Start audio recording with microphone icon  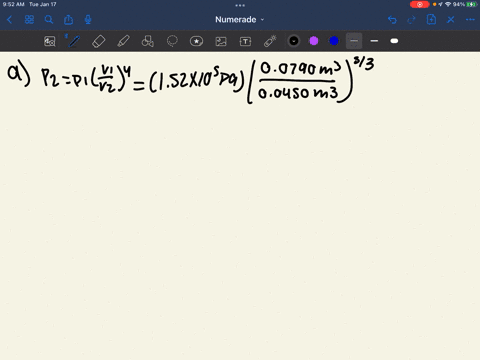click(88, 20)
